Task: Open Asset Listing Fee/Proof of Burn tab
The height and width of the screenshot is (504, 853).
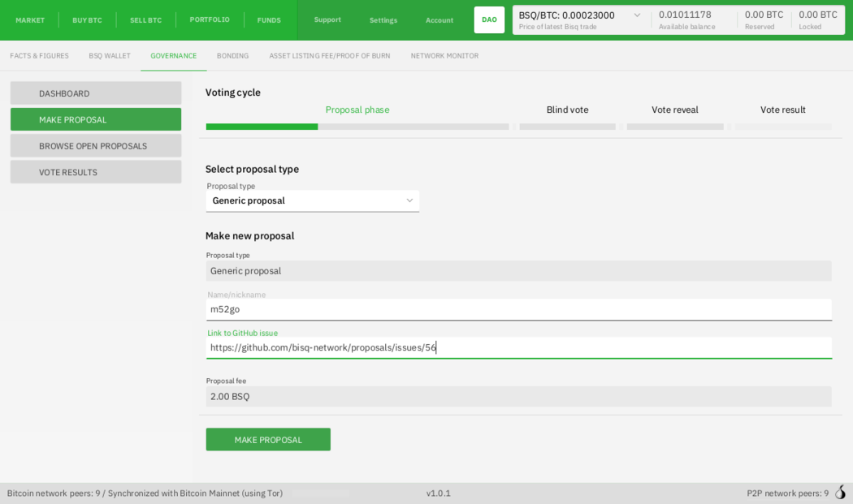Action: pos(330,56)
